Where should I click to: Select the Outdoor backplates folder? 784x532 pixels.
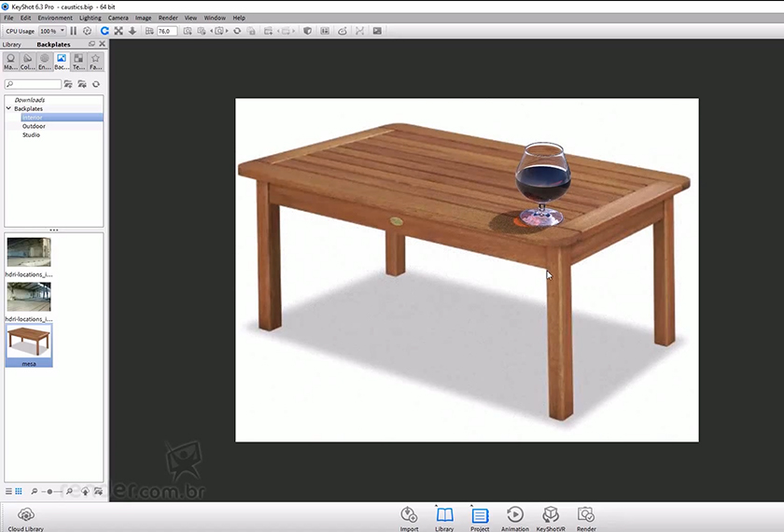(34, 126)
